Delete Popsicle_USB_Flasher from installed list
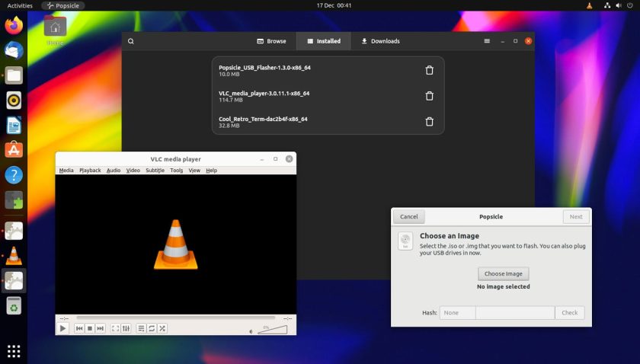The image size is (640, 364). 429,70
